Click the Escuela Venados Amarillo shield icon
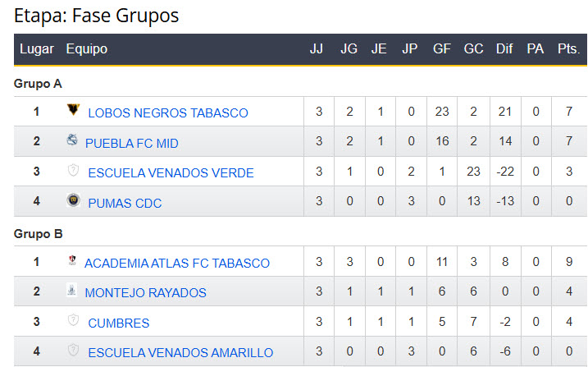The image size is (588, 367). tap(73, 351)
